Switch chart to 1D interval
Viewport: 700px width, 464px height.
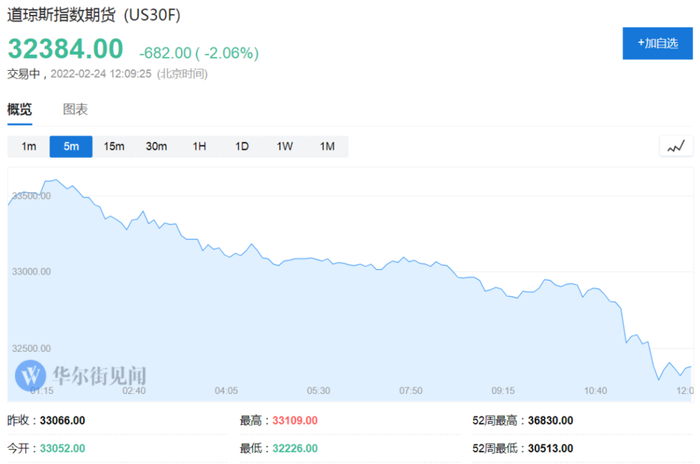click(x=242, y=147)
